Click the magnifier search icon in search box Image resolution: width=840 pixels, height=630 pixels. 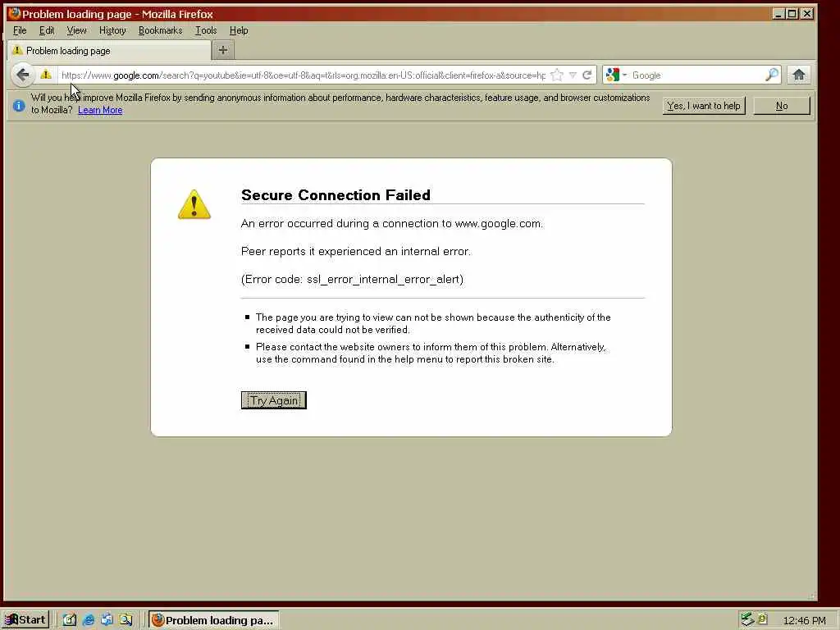771,75
